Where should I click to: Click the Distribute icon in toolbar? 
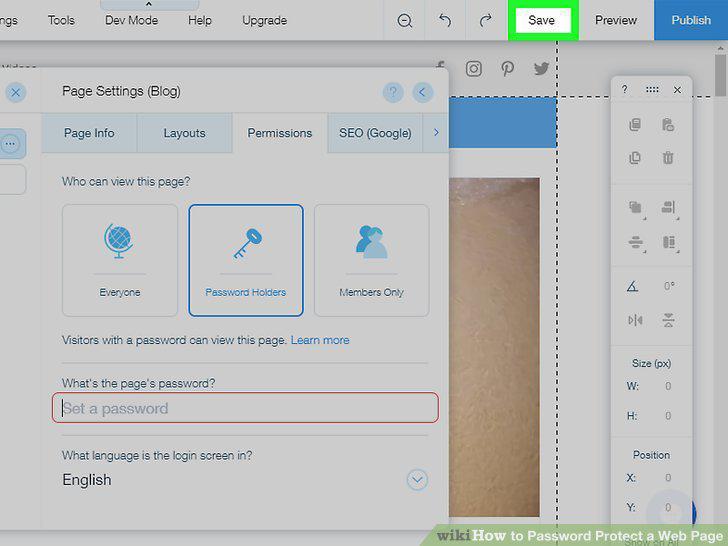click(636, 242)
